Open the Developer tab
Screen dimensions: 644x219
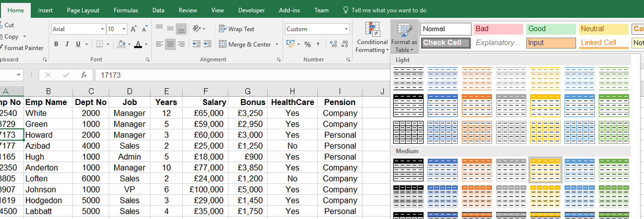point(251,10)
